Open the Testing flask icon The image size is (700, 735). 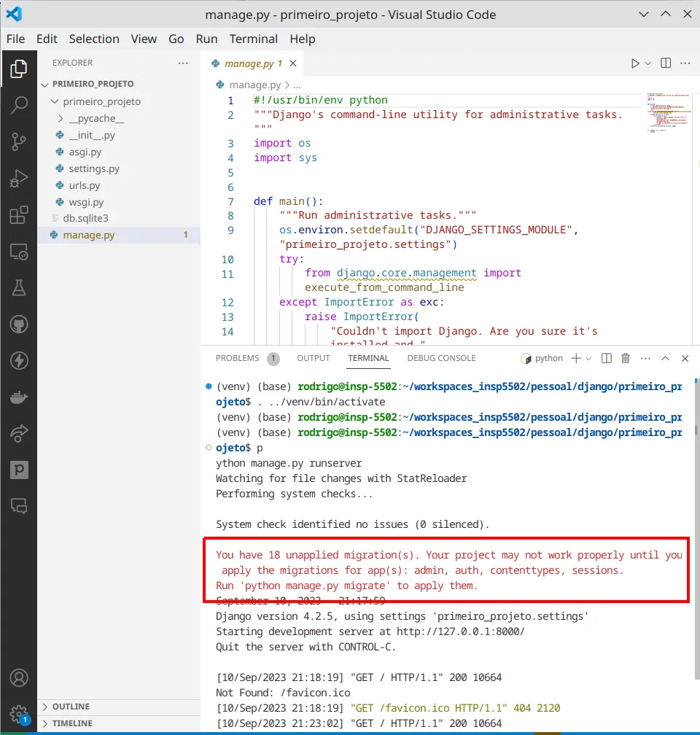pyautogui.click(x=19, y=288)
